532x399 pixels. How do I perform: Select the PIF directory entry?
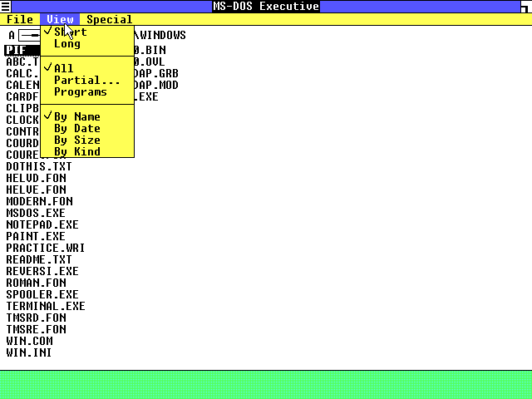click(x=22, y=50)
